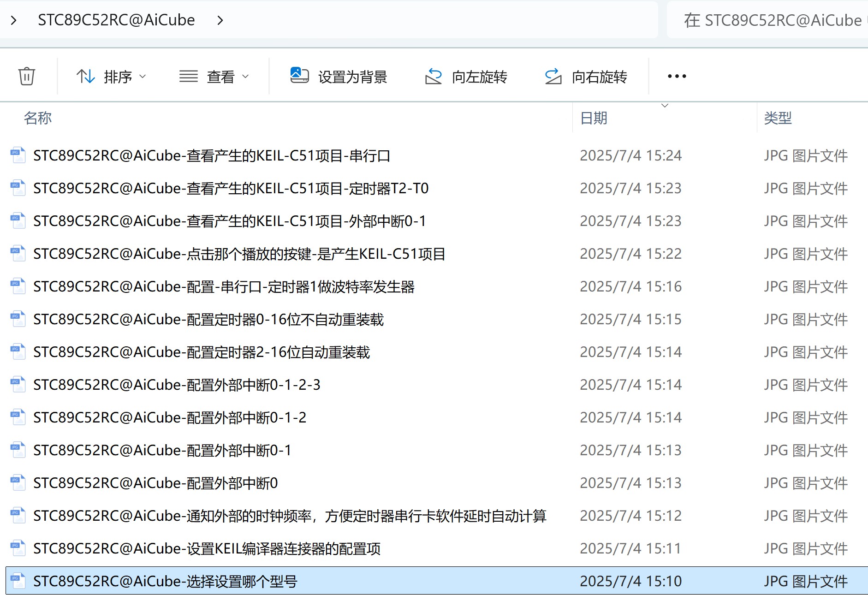Open 日期 column filter dropdown arrow
The width and height of the screenshot is (868, 595).
click(x=665, y=106)
